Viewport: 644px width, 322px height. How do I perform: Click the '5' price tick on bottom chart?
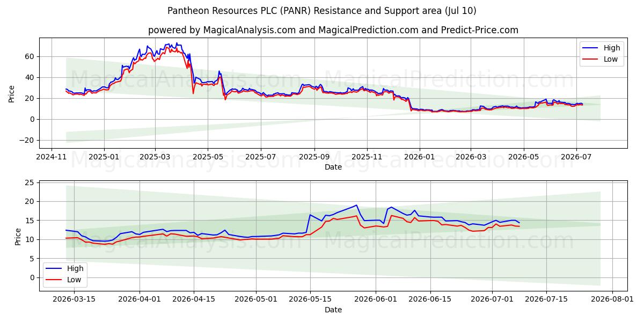point(32,259)
